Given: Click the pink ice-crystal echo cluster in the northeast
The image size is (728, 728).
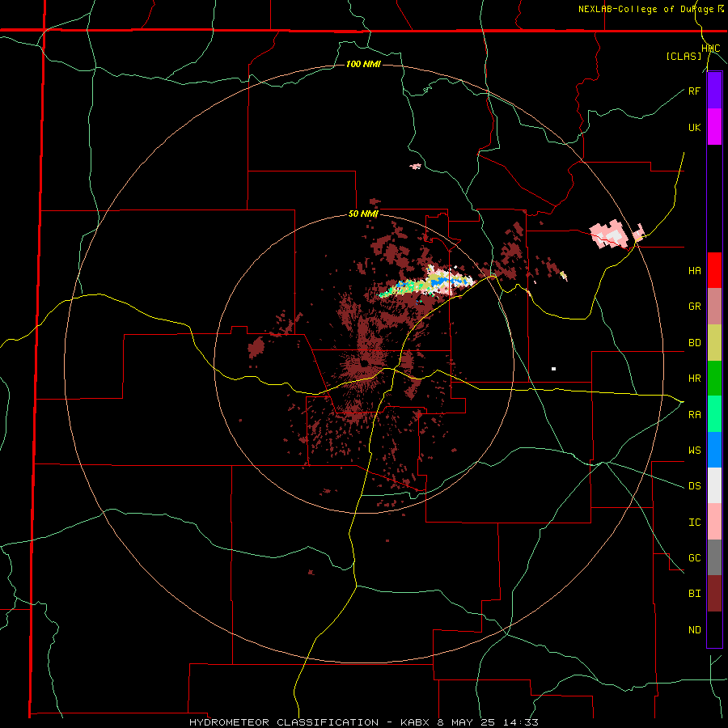Looking at the screenshot, I should 609,235.
